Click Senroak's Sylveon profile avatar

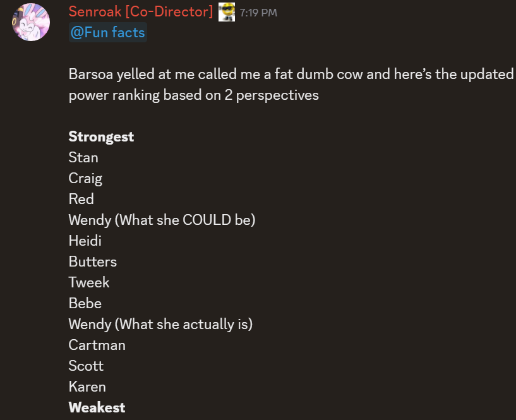click(x=30, y=22)
